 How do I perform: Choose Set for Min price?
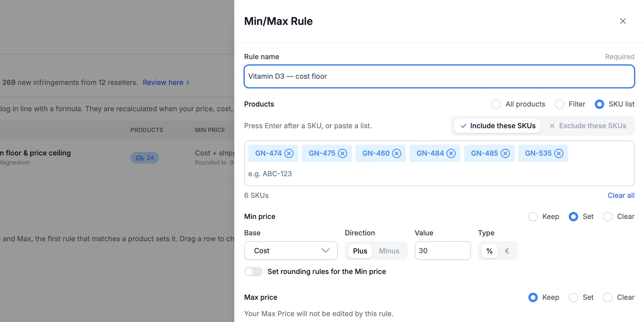tap(573, 217)
